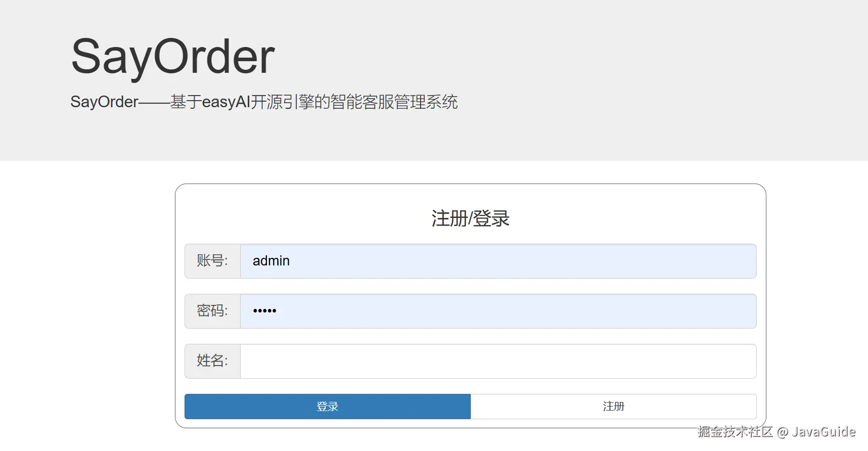This screenshot has height=451, width=868.
Task: Click the 账号: label addon
Action: pos(212,261)
